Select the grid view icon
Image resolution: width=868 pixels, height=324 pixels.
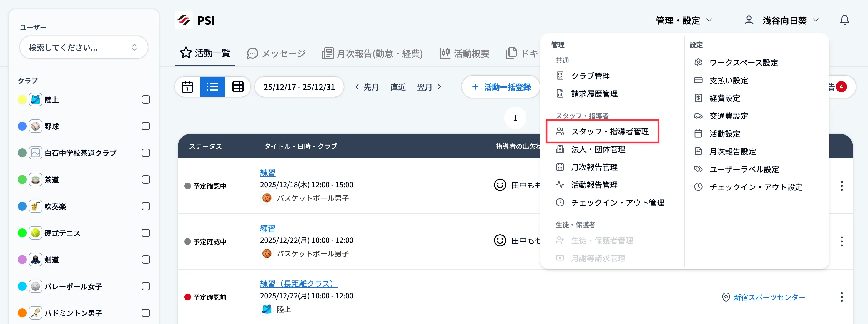click(238, 87)
